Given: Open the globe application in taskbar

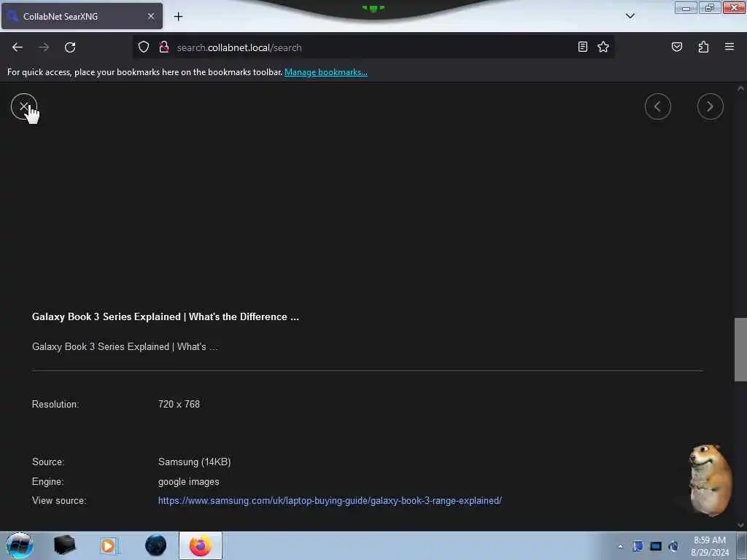Looking at the screenshot, I should pos(156,545).
